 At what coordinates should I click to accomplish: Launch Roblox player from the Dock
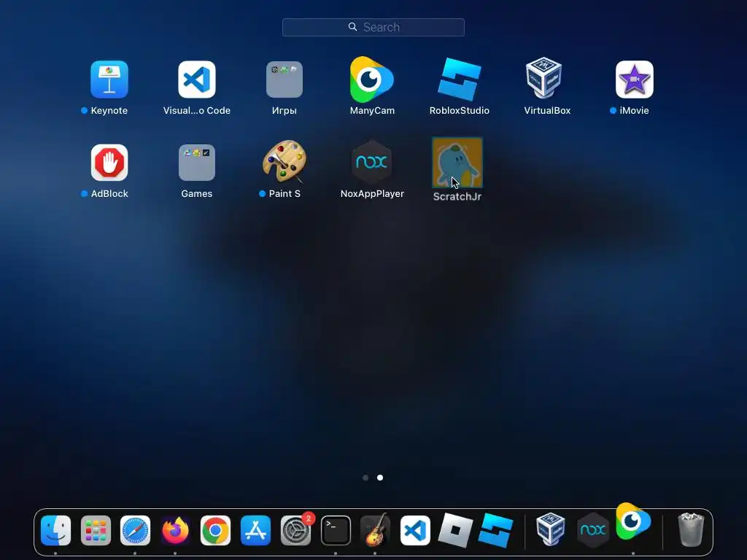click(x=455, y=531)
